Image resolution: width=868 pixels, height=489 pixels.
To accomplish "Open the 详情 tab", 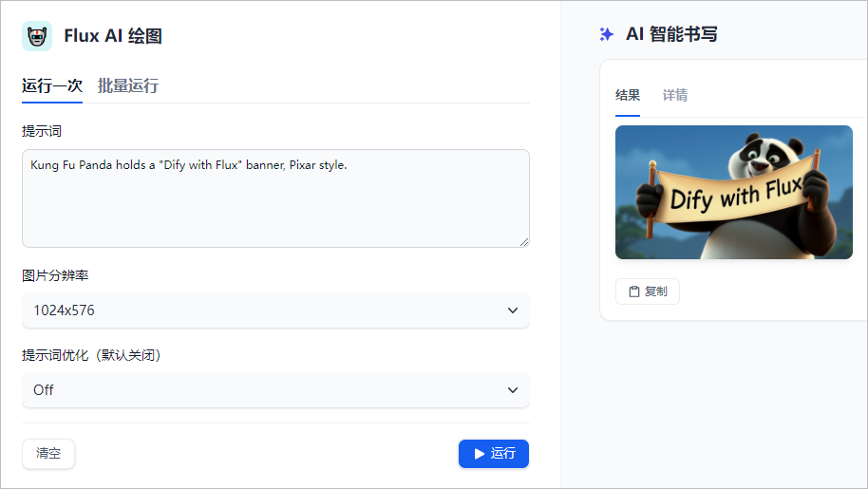I will click(675, 95).
